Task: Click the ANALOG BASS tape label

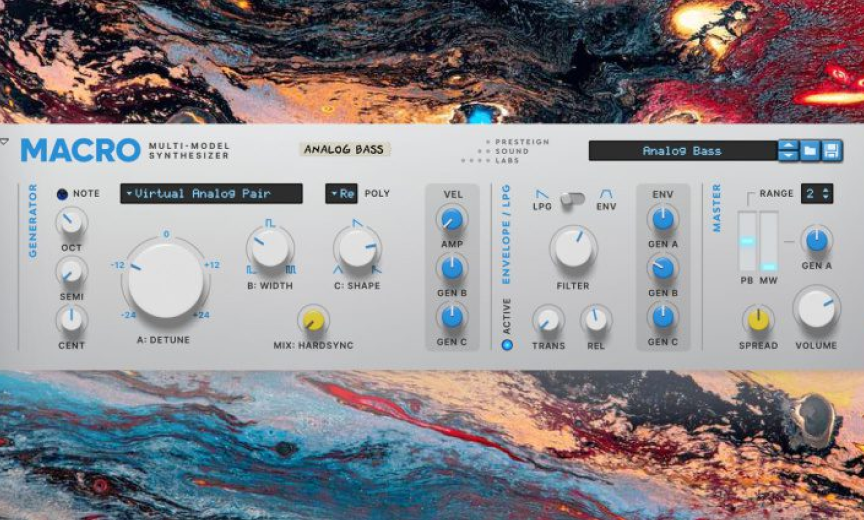Action: tap(344, 150)
